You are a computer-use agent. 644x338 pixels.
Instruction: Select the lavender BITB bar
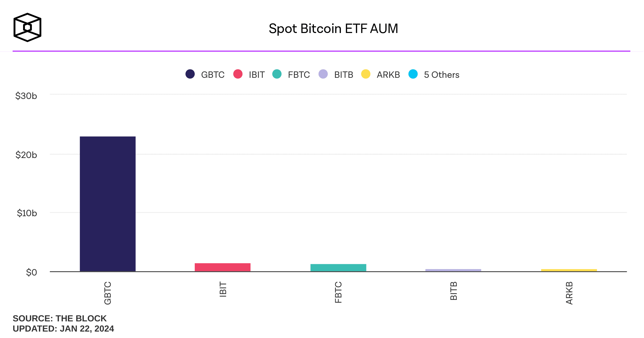point(453,270)
